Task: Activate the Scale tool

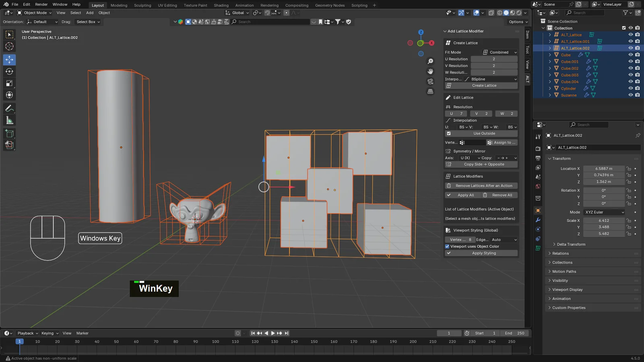Action: pyautogui.click(x=9, y=83)
